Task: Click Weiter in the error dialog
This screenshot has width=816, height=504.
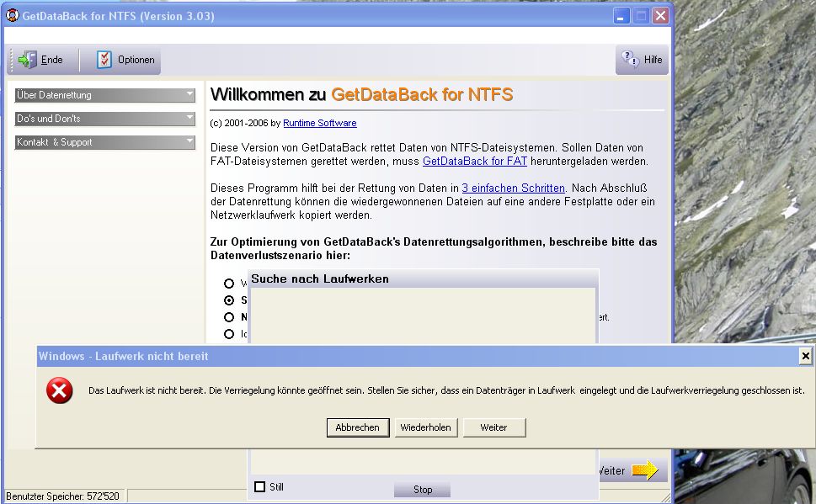Action: point(493,427)
